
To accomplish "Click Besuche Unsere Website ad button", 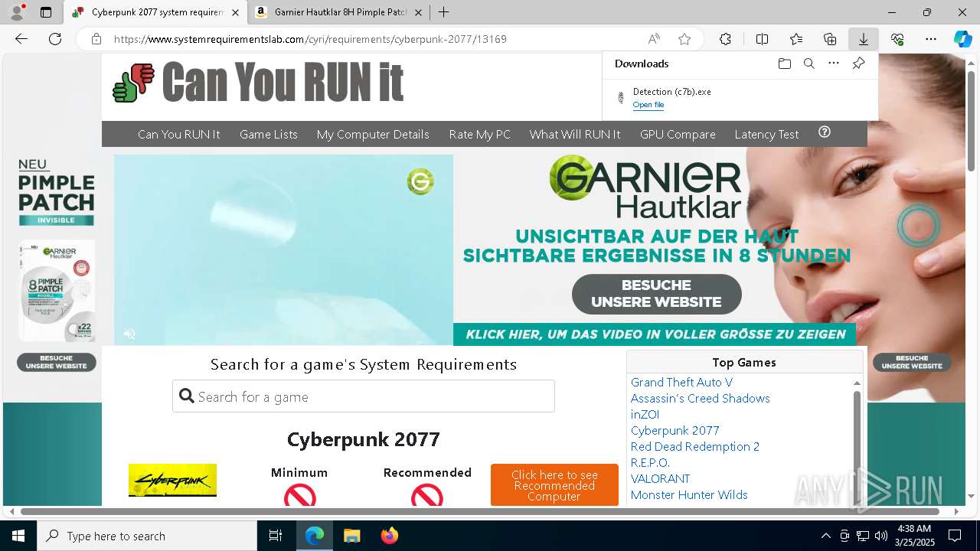I will pos(657,294).
